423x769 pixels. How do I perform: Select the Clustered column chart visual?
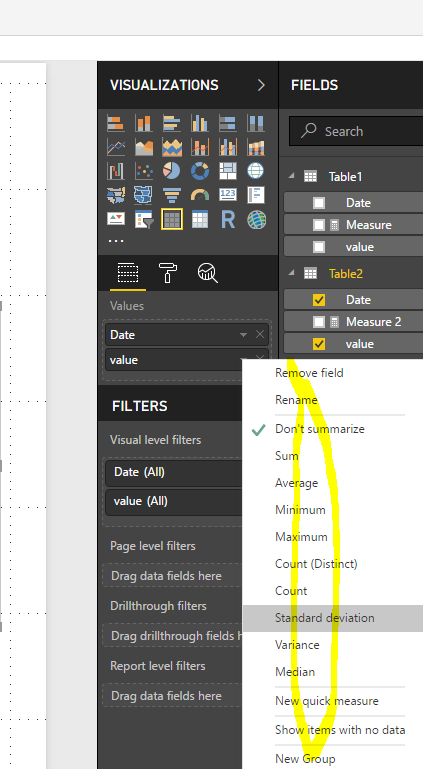[x=199, y=123]
